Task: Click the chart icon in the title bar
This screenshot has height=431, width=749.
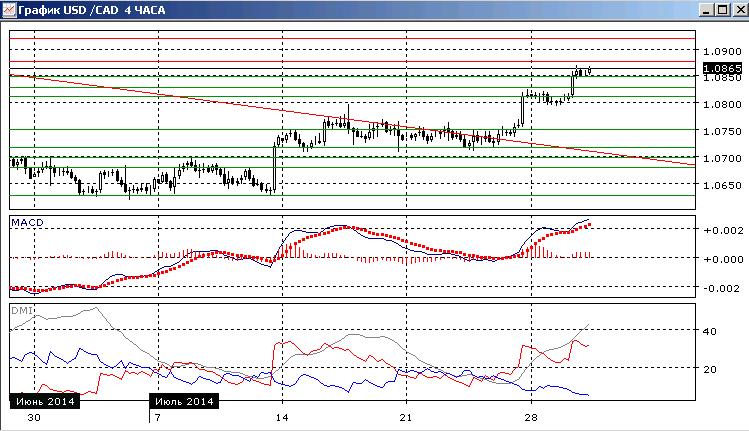Action: point(9,10)
